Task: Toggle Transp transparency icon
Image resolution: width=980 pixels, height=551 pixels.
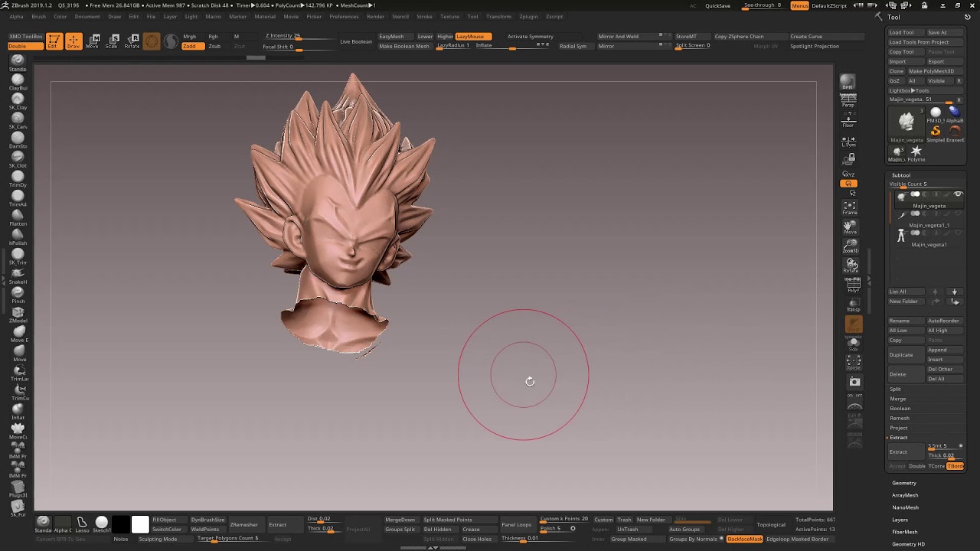Action: [854, 305]
